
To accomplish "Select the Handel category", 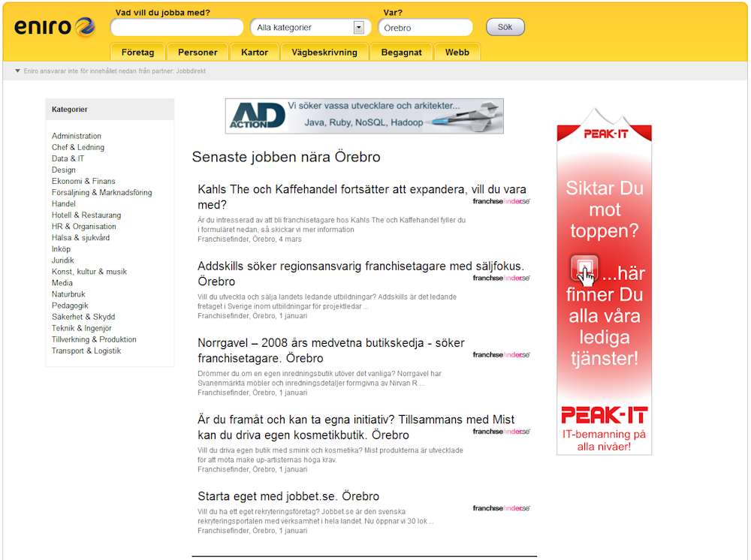I will (63, 203).
